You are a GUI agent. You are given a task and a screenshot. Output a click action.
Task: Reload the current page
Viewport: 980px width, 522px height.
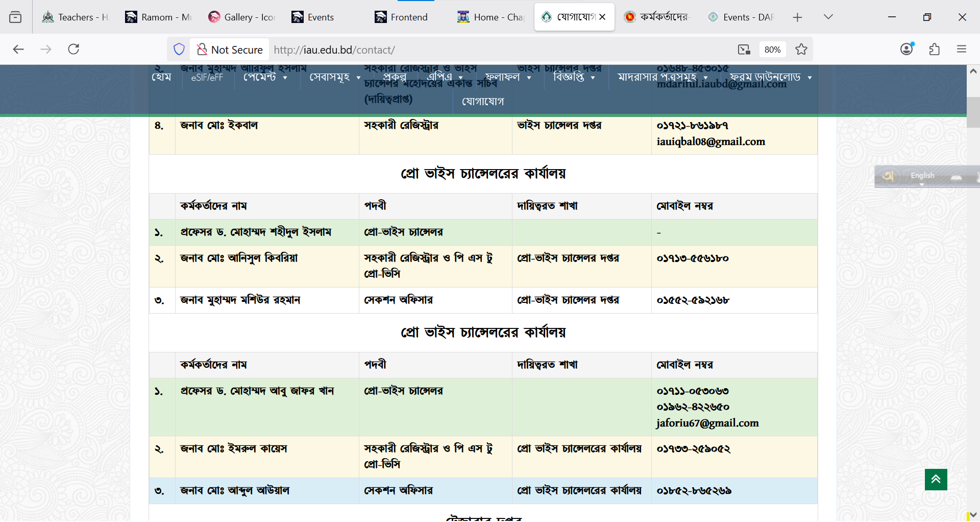tap(73, 49)
